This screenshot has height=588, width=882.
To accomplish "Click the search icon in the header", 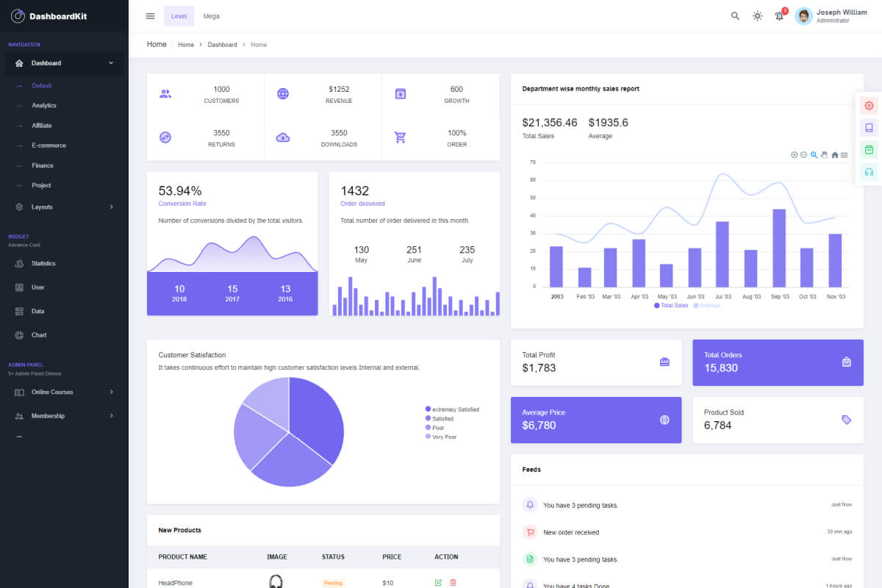I will click(734, 15).
